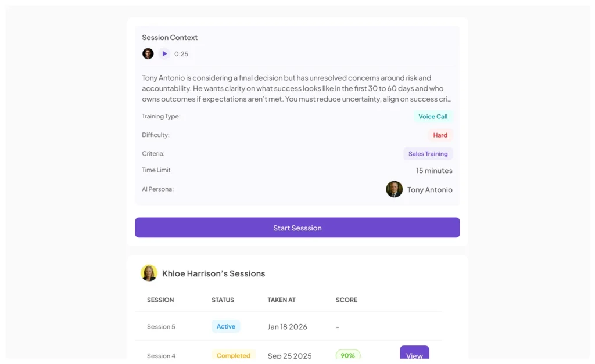Click the Start Sesssion button
The height and width of the screenshot is (364, 595).
coord(297,228)
